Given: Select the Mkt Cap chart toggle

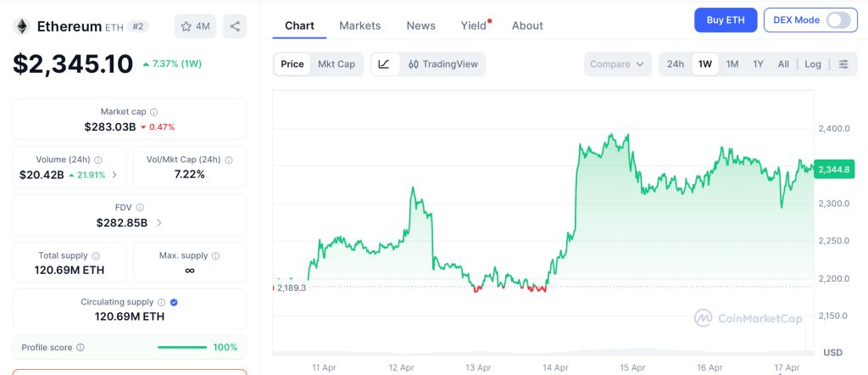Looking at the screenshot, I should pyautogui.click(x=337, y=64).
